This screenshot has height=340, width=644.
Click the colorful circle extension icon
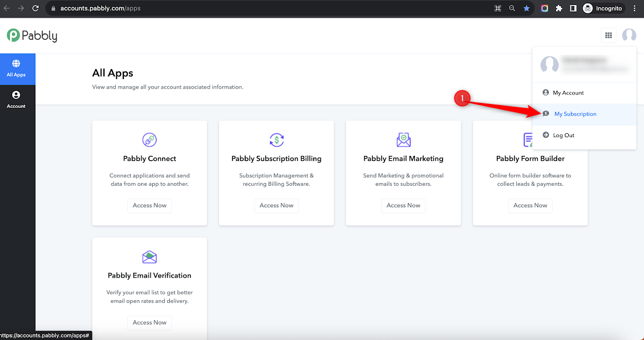[544, 8]
